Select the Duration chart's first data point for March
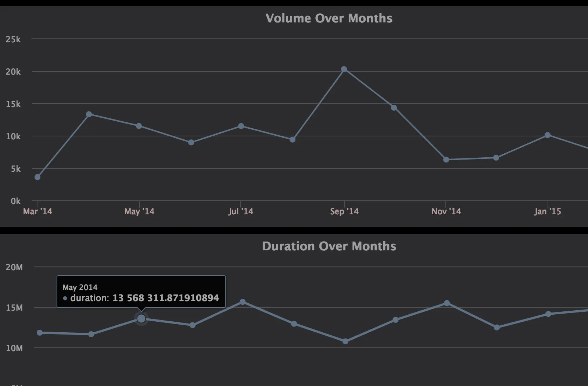 40,333
